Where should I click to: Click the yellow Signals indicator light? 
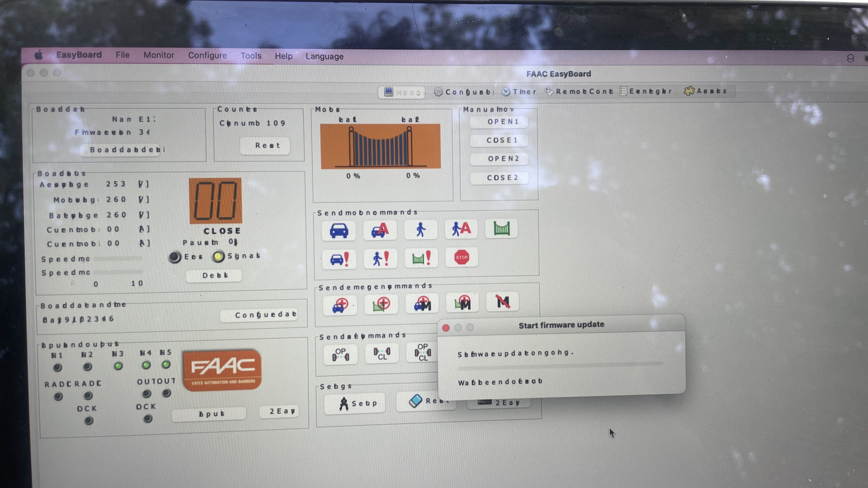click(x=218, y=257)
